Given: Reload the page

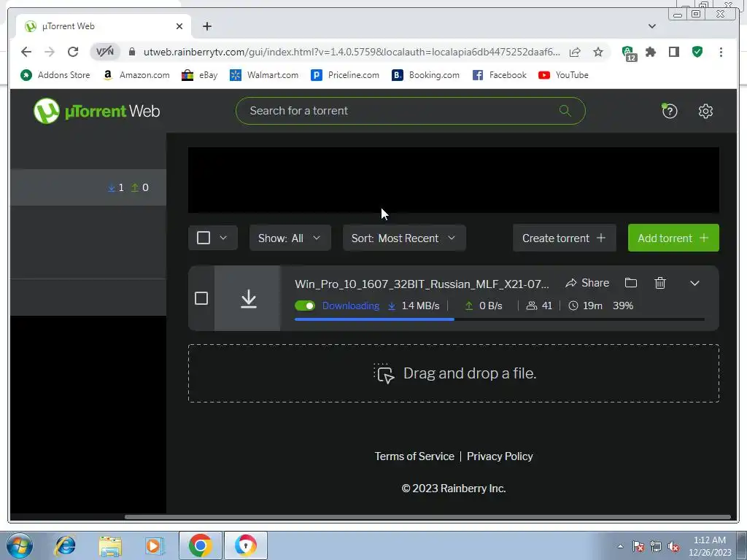Looking at the screenshot, I should click(x=73, y=52).
